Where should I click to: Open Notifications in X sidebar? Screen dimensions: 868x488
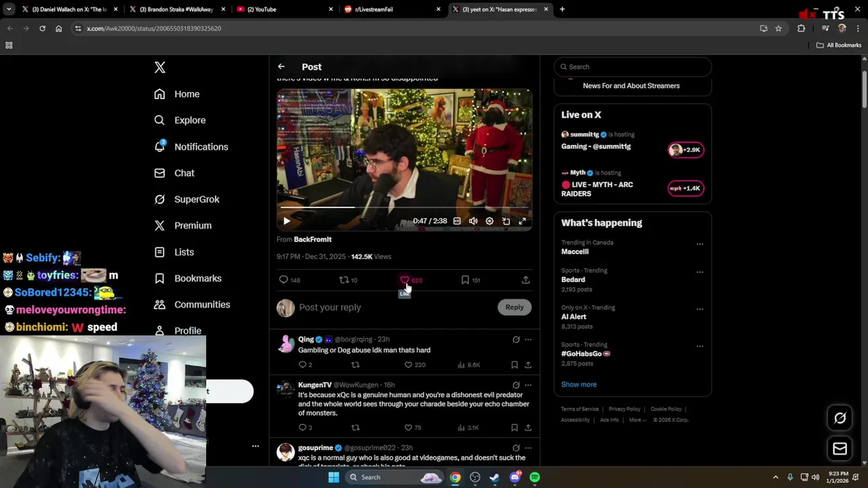(191, 146)
